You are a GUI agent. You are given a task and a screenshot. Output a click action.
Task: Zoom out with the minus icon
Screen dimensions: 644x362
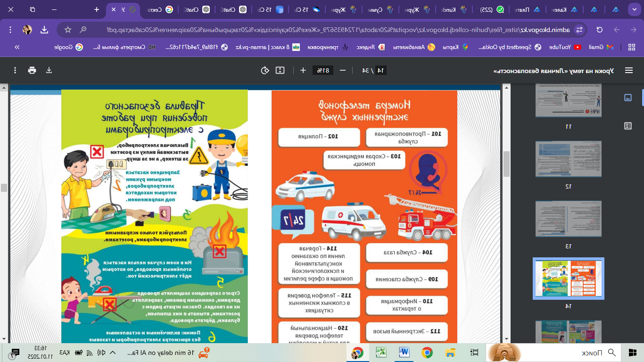(343, 70)
